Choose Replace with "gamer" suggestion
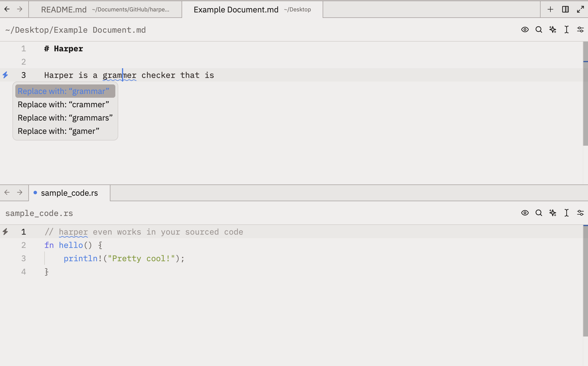 pyautogui.click(x=58, y=131)
